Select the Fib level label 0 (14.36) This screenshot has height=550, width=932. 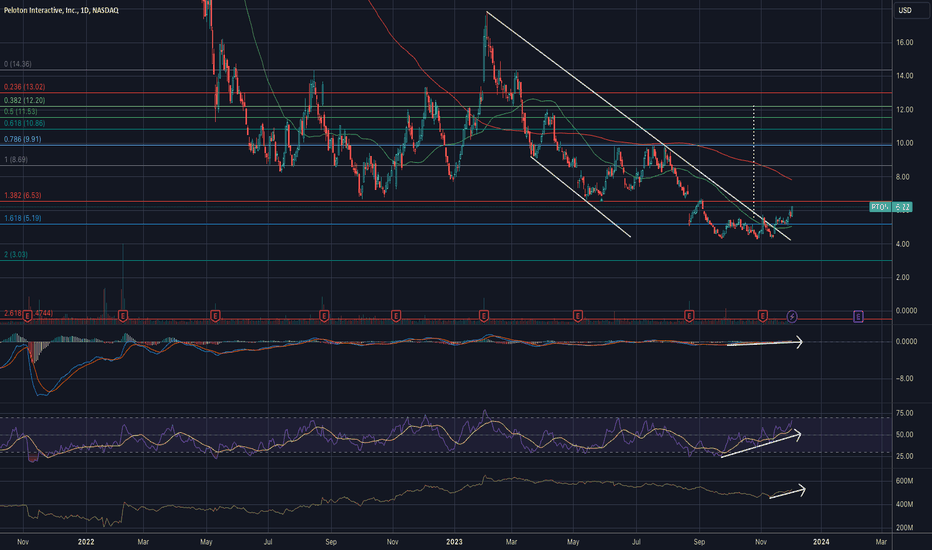[x=18, y=64]
